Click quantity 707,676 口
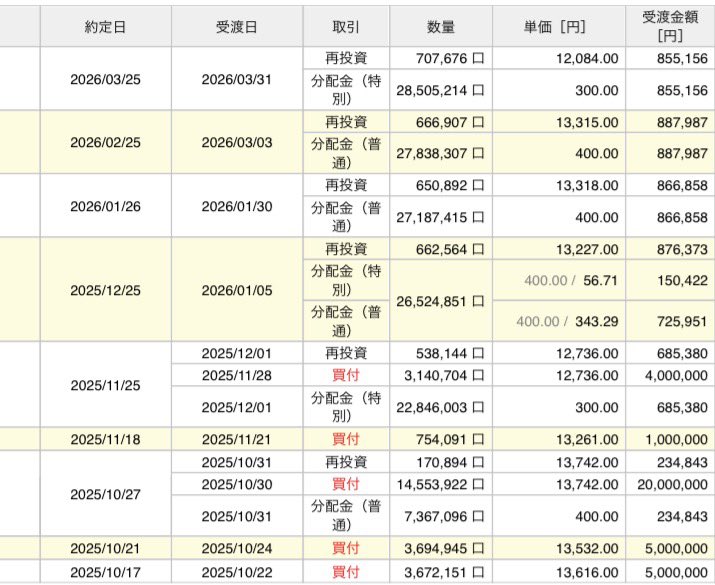715x585 pixels. pos(450,58)
